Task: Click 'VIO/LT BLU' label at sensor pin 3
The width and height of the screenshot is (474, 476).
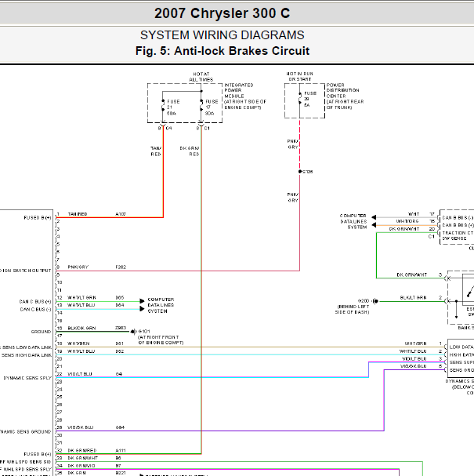Action: tap(414, 359)
